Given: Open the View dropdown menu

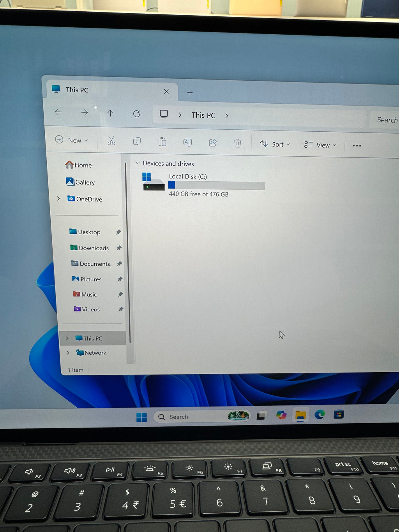Looking at the screenshot, I should click(320, 145).
